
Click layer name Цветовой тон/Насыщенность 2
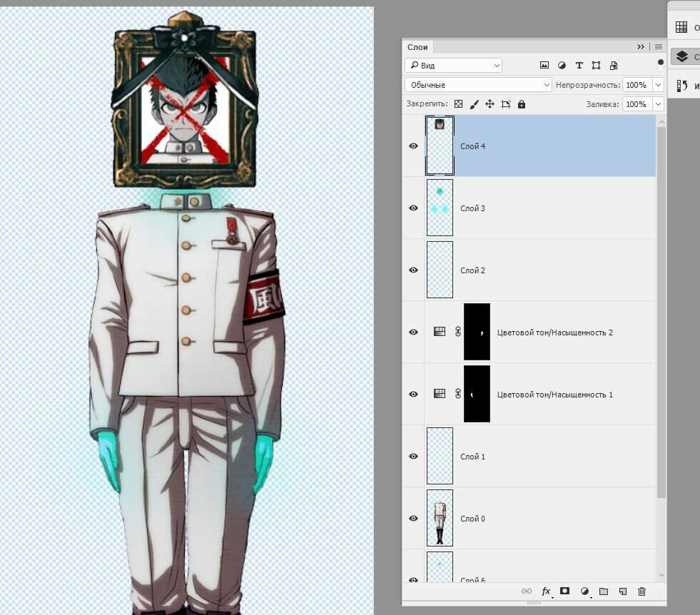coord(555,332)
